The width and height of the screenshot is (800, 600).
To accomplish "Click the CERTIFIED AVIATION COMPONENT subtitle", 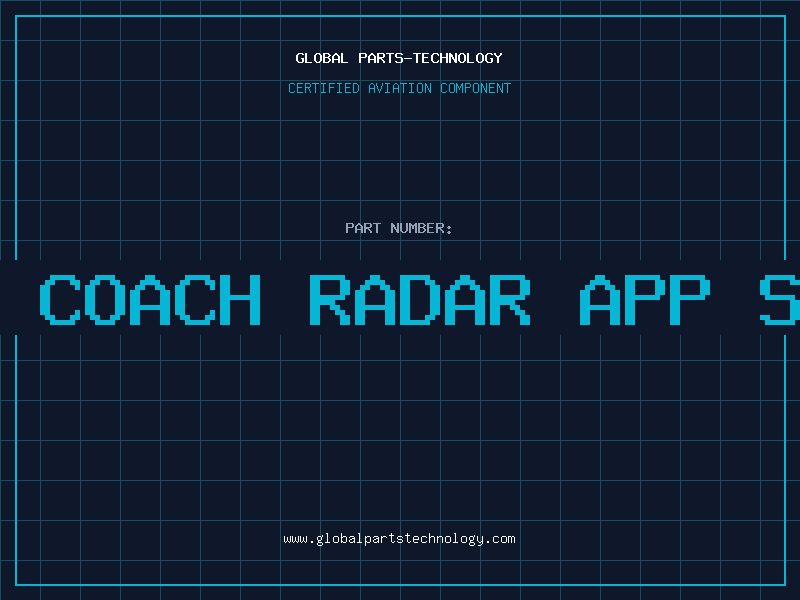I will click(x=399, y=88).
